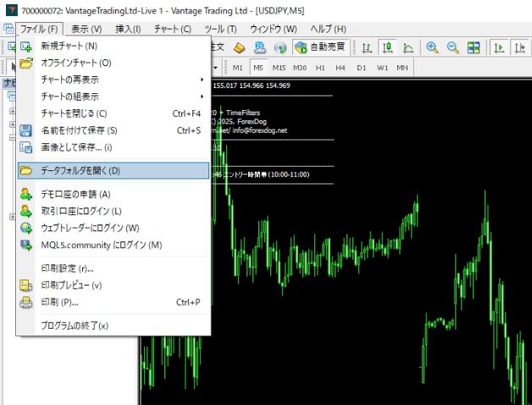The height and width of the screenshot is (405, 532).
Task: Click the new chart icon beside 新規チャート
Action: pyautogui.click(x=26, y=46)
